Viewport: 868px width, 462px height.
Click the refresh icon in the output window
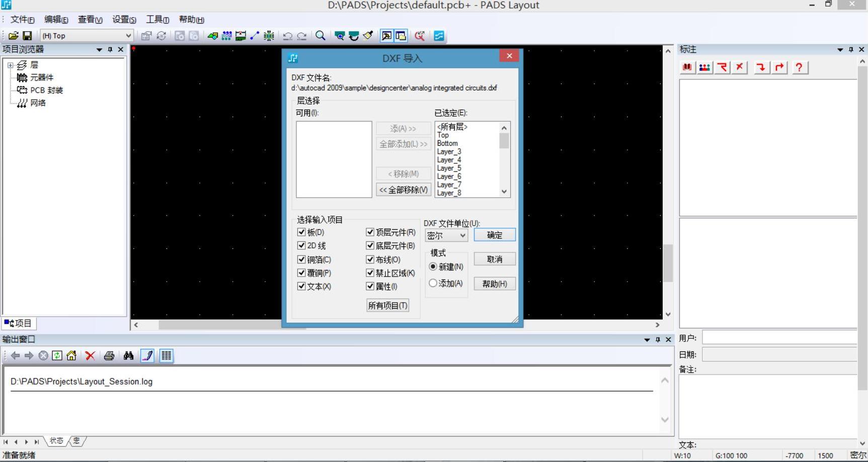pyautogui.click(x=57, y=356)
